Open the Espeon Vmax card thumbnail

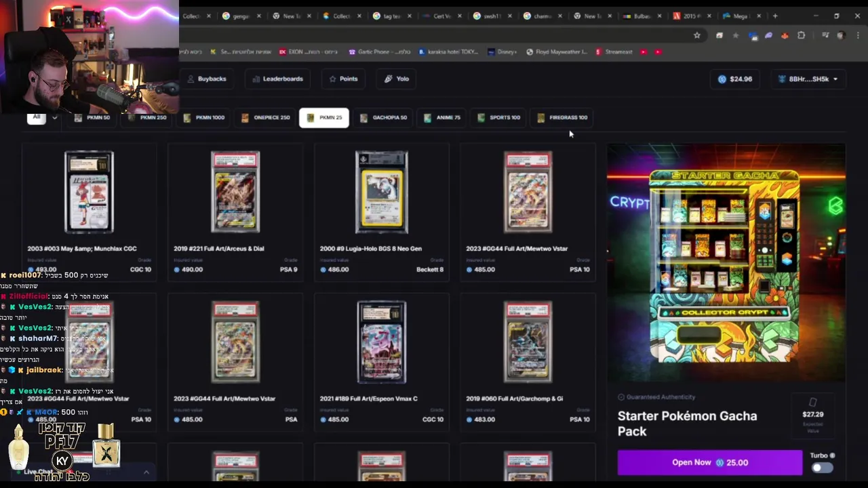coord(382,342)
